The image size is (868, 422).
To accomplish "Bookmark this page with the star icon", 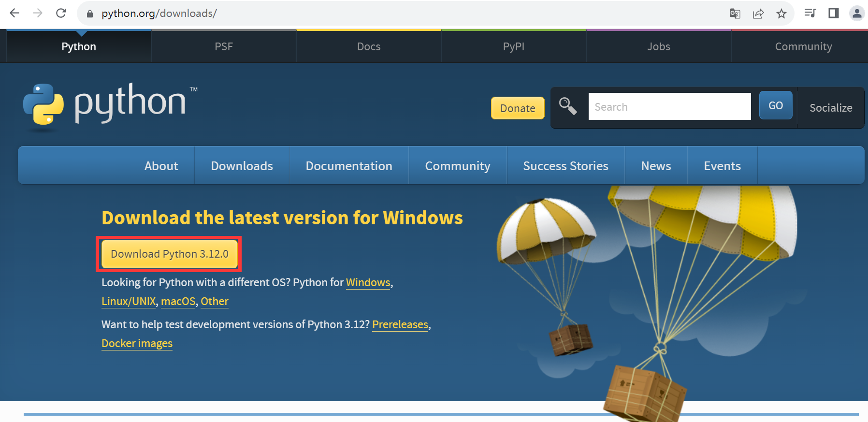I will pos(781,14).
